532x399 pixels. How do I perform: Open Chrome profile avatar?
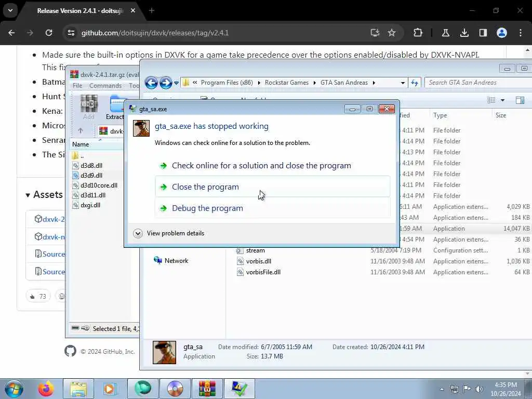502,33
